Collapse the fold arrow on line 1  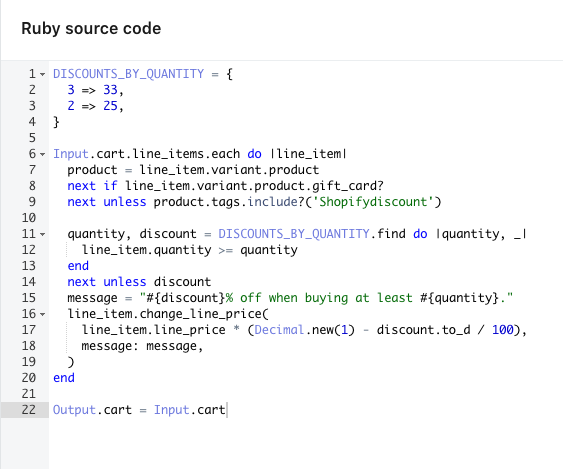(x=43, y=74)
